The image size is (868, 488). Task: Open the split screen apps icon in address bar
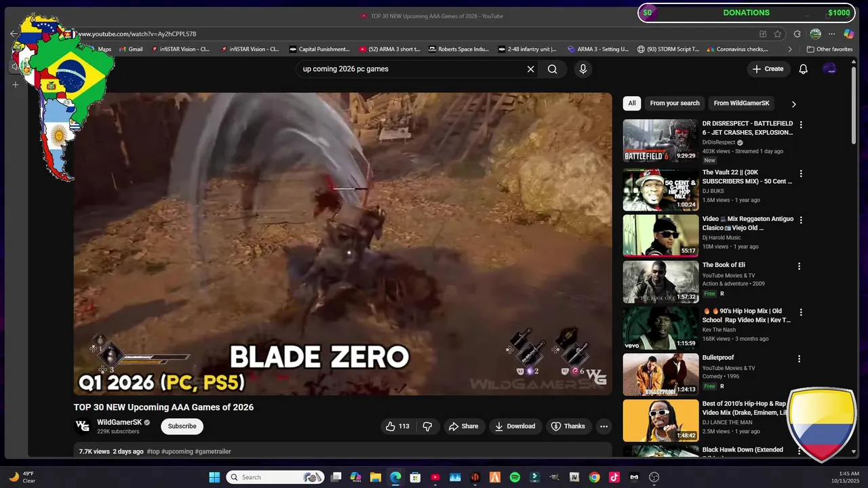[763, 34]
